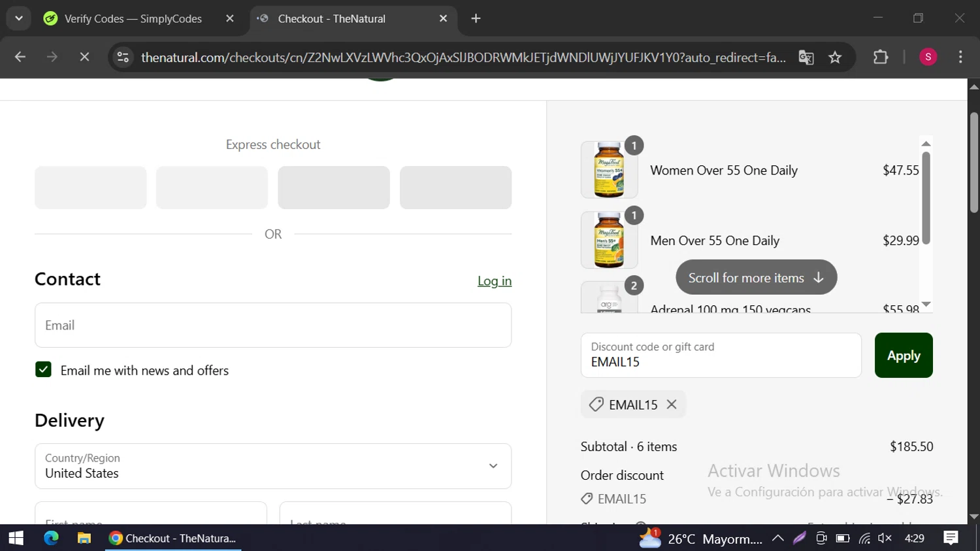Click the page scroll-down arrow
The height and width of the screenshot is (551, 980).
click(974, 516)
